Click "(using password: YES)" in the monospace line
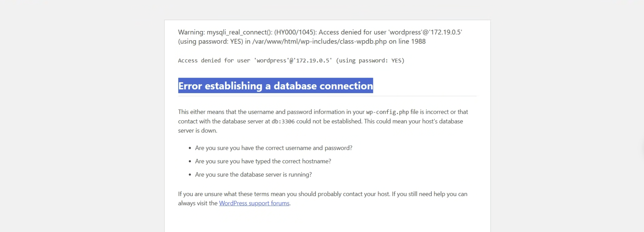The width and height of the screenshot is (644, 232). tap(370, 61)
